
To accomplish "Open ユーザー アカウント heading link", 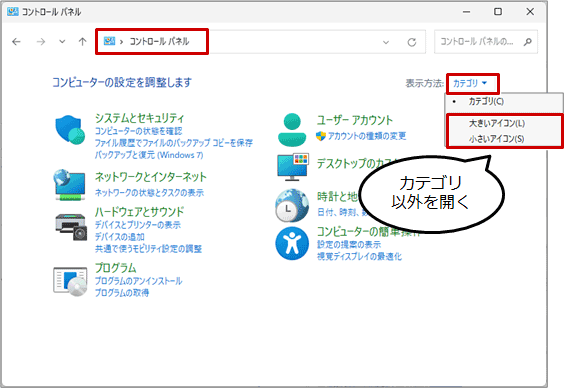I will click(354, 120).
